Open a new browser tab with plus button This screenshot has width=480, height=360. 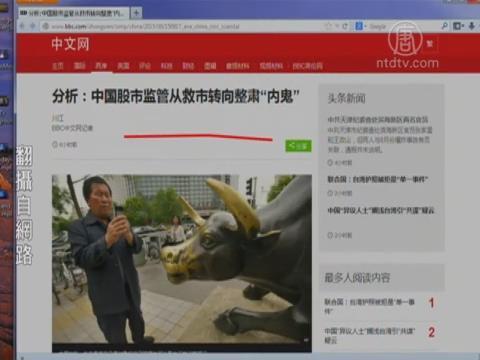coord(136,13)
